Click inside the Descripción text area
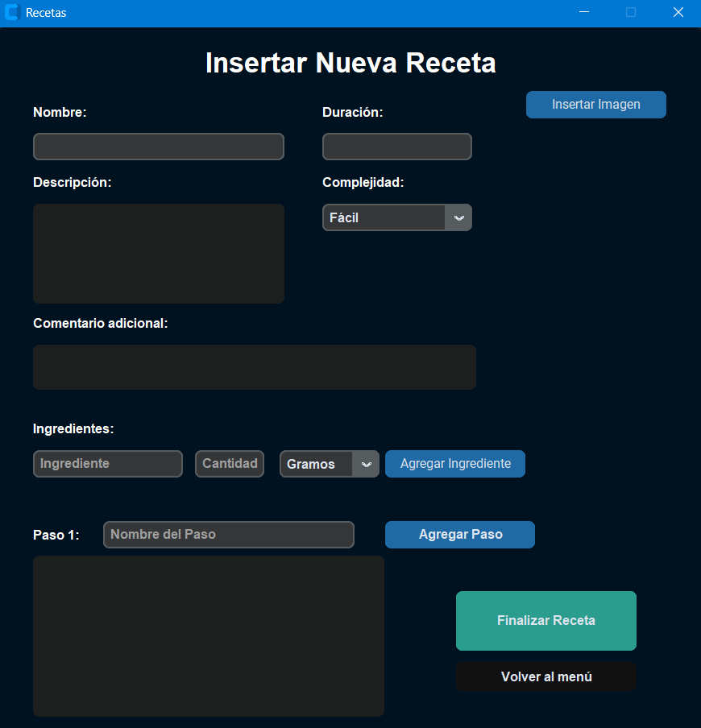 click(158, 254)
